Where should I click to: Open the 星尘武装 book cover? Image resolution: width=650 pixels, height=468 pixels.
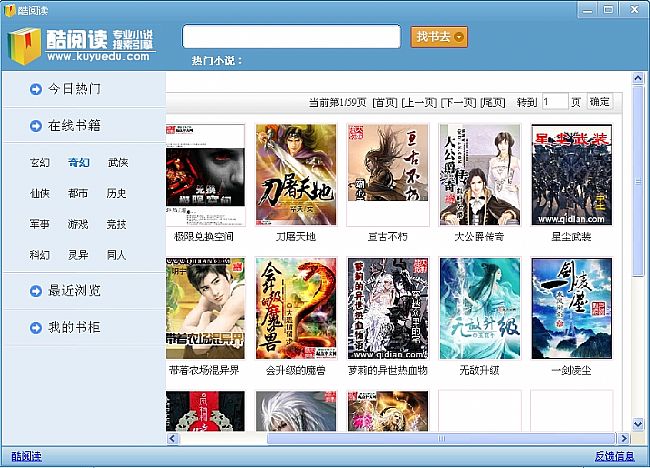pos(572,175)
